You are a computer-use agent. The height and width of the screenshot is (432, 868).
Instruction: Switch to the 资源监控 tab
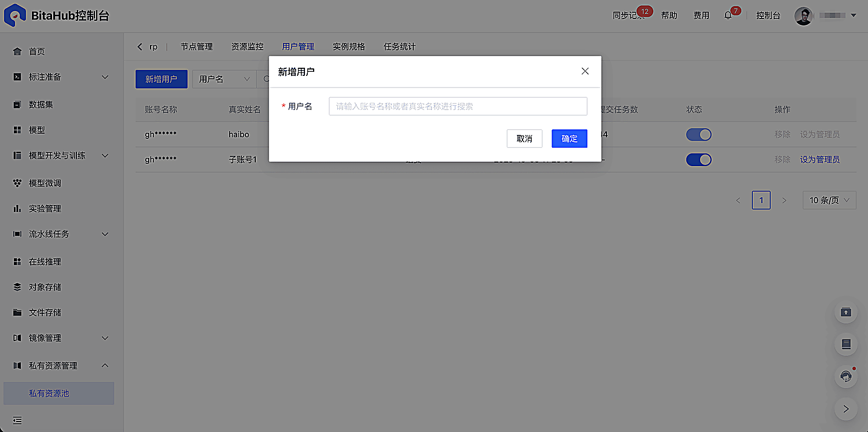click(x=247, y=47)
